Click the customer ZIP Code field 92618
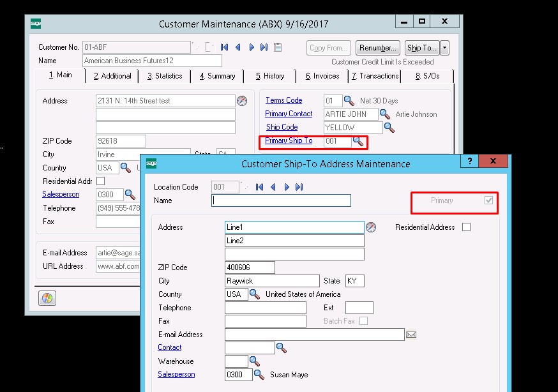 point(121,141)
